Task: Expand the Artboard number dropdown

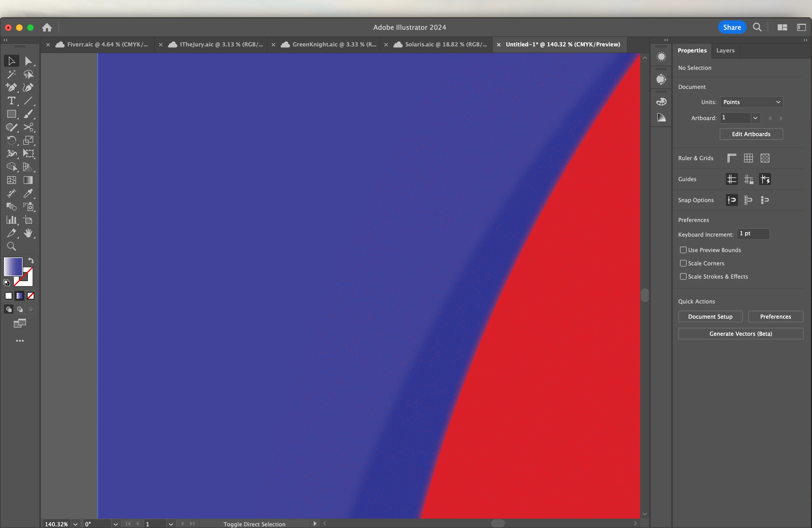Action: coord(755,118)
